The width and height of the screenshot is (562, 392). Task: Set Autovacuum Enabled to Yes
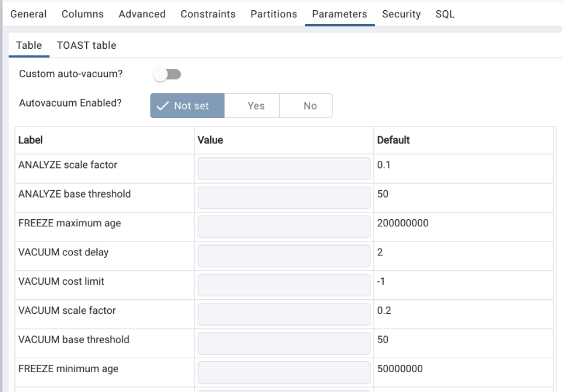point(255,105)
